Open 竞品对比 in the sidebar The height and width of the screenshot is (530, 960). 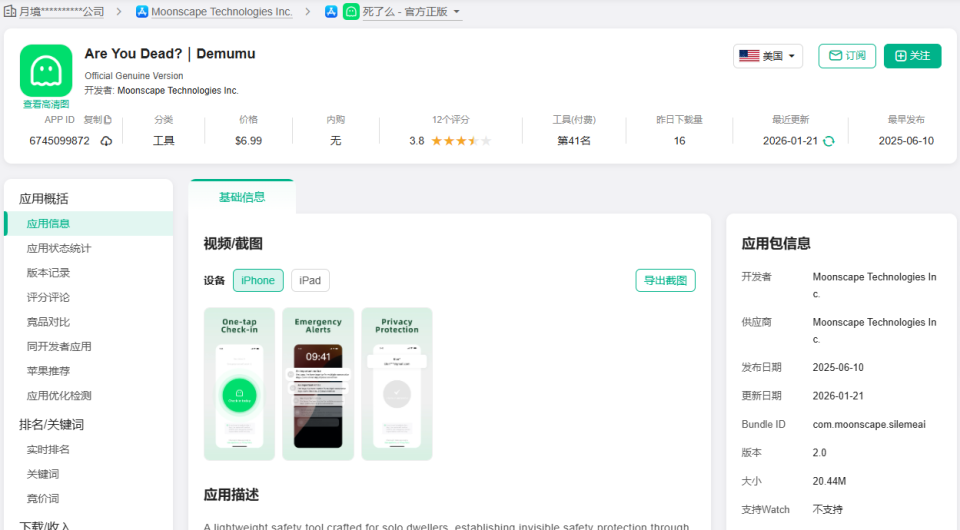tap(48, 322)
